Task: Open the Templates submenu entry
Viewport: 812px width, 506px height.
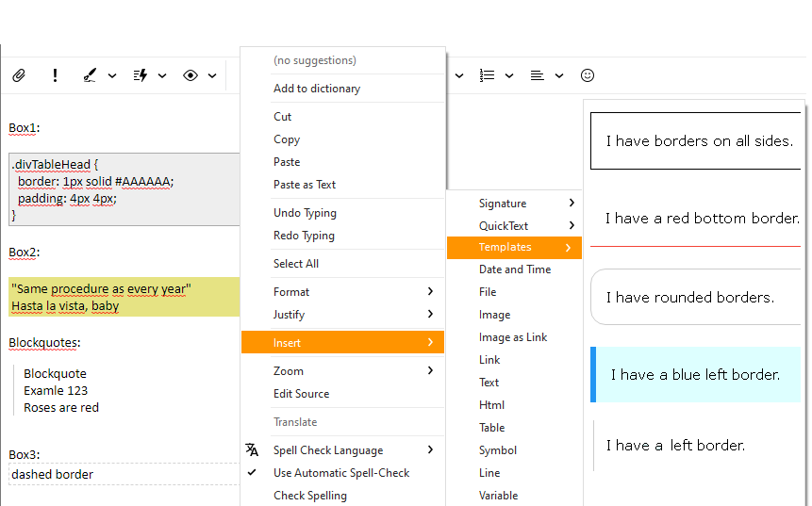Action: (514, 247)
